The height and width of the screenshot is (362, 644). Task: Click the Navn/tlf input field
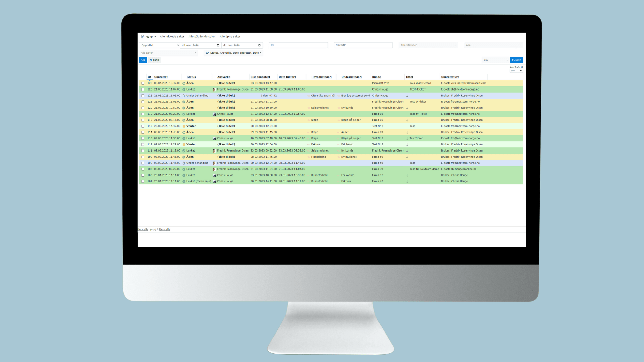pyautogui.click(x=363, y=45)
